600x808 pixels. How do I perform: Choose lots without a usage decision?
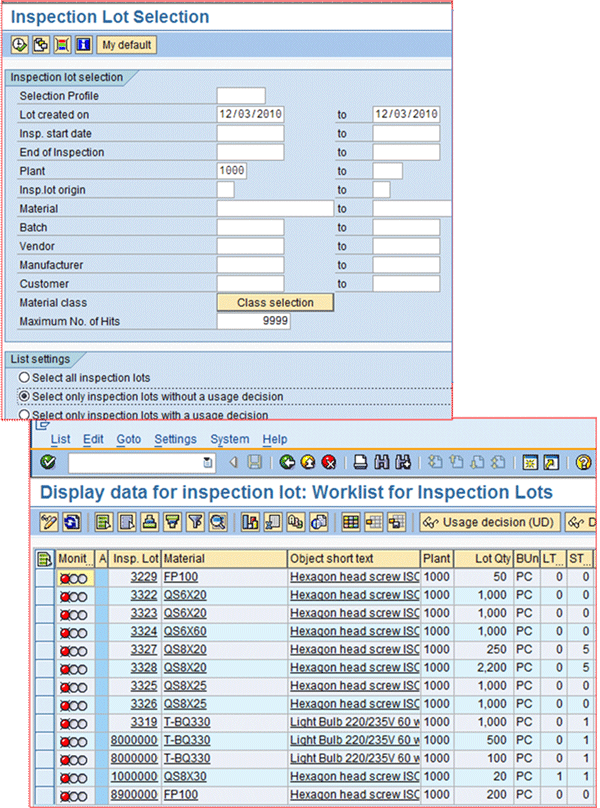24,396
